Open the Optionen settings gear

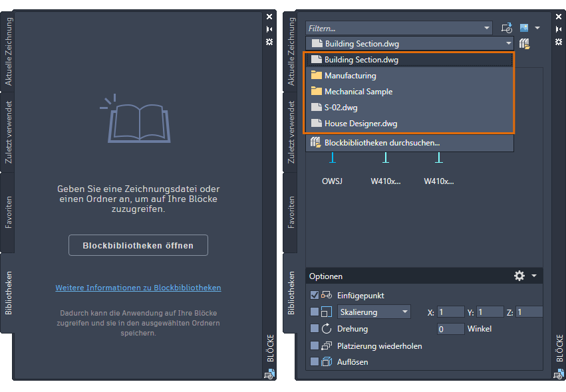519,276
